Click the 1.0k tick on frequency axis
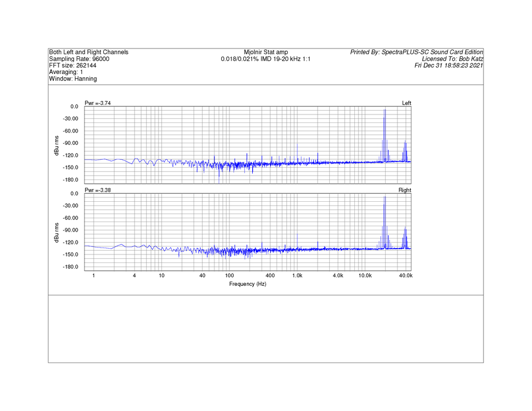Viewport: 532px width, 411px height. pyautogui.click(x=297, y=276)
